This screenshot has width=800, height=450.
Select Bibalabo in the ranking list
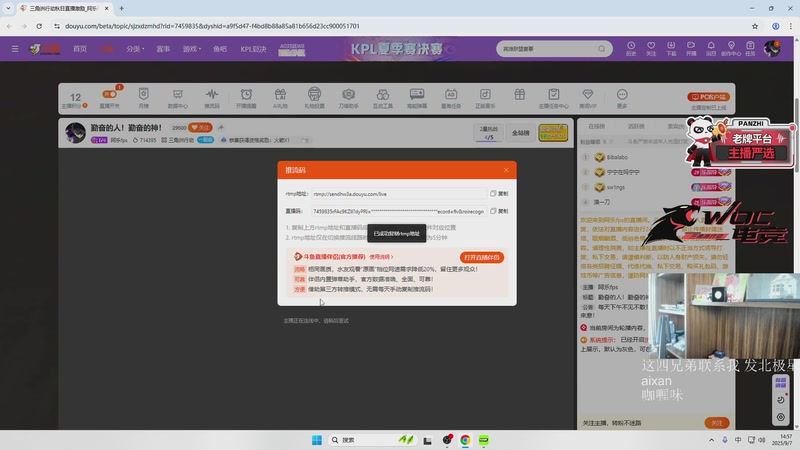click(617, 157)
